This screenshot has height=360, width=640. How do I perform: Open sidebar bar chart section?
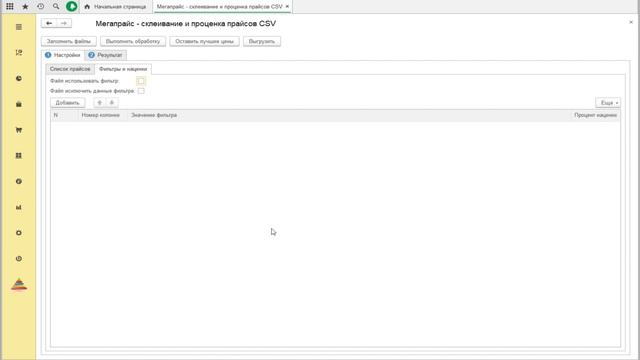point(19,207)
